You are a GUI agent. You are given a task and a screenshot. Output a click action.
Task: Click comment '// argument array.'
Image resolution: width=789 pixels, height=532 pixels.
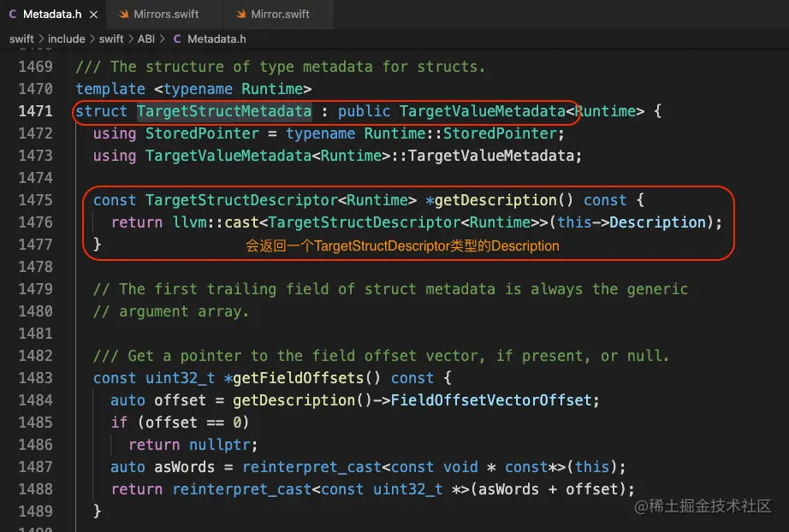coord(171,311)
